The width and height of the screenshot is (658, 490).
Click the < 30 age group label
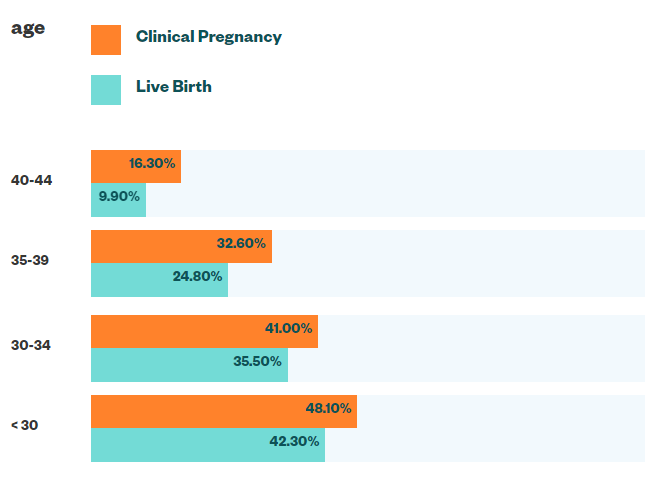25,426
